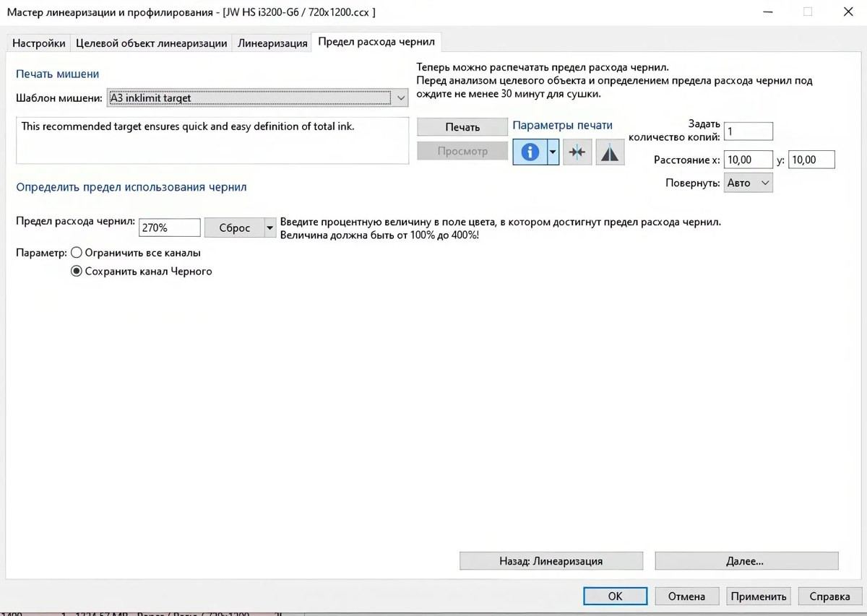Select the Предел расхода чернил tab
The image size is (867, 616).
[376, 42]
